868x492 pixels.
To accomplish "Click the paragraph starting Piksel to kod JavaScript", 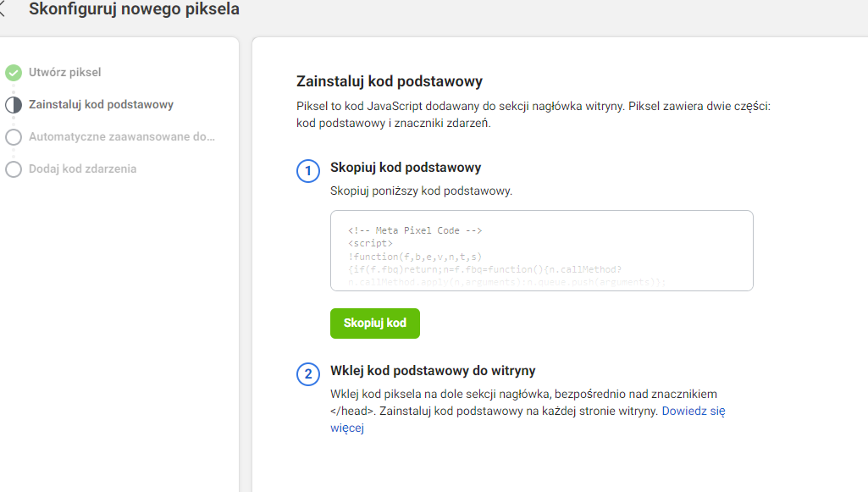I will pos(534,115).
